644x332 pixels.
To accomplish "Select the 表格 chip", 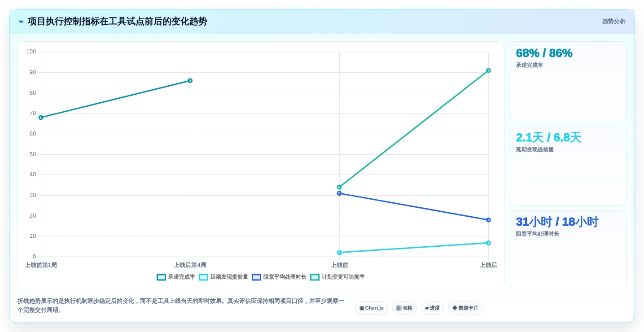I will coord(404,308).
